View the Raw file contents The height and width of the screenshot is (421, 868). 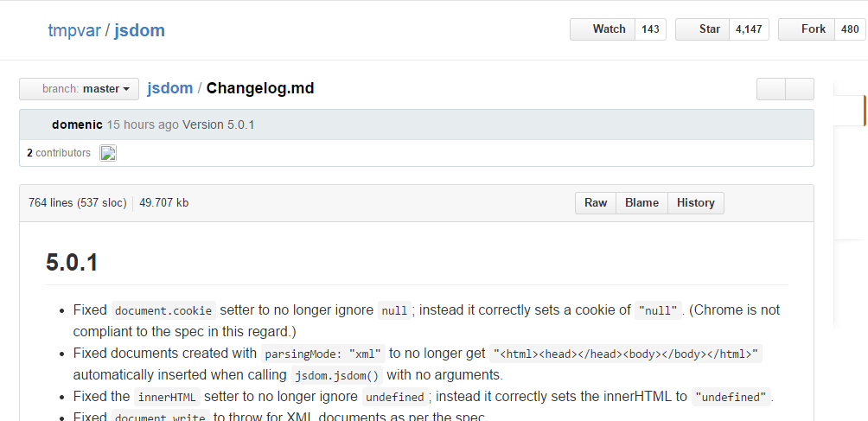point(596,203)
